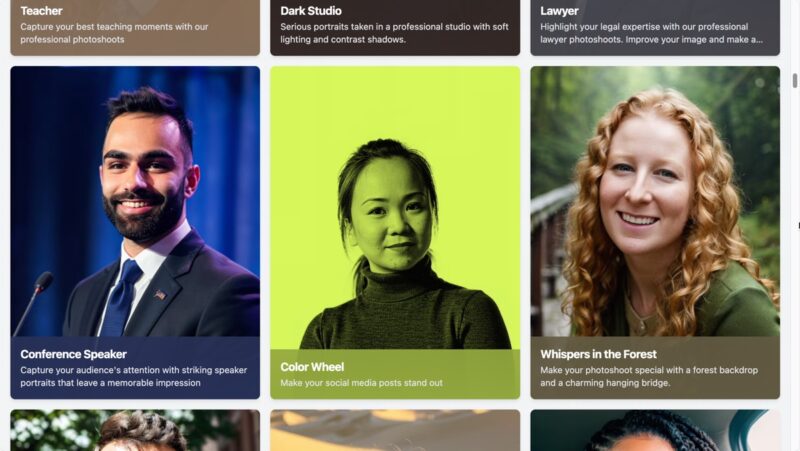Open the bottom-right braided hair portrait card
This screenshot has height=451, width=800.
pyautogui.click(x=655, y=430)
